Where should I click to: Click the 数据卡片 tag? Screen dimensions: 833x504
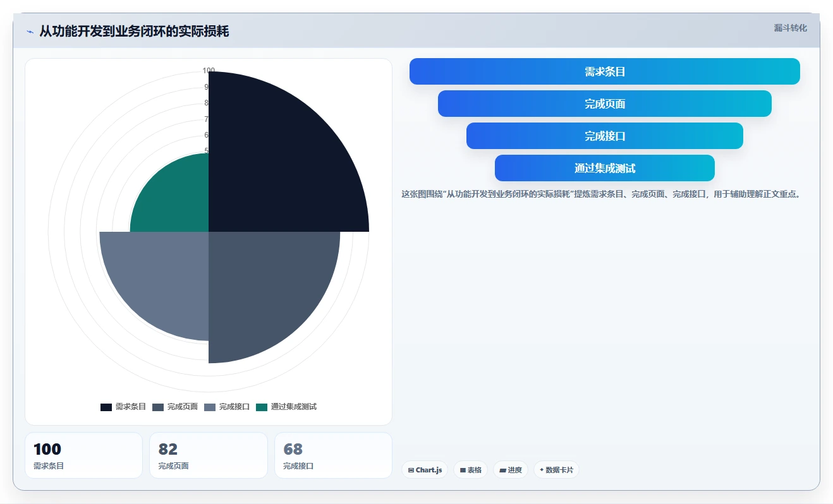[x=556, y=470]
